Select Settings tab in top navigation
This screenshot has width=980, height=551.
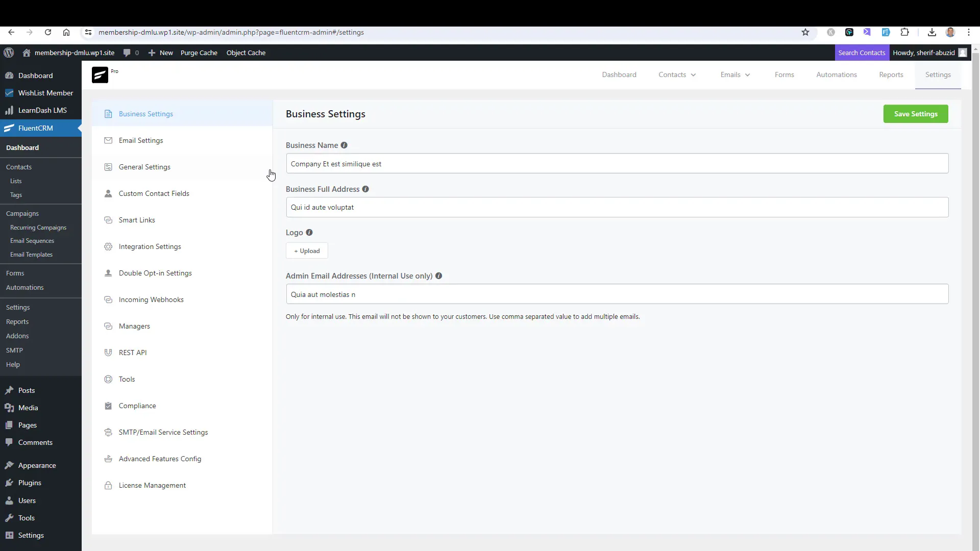click(938, 74)
